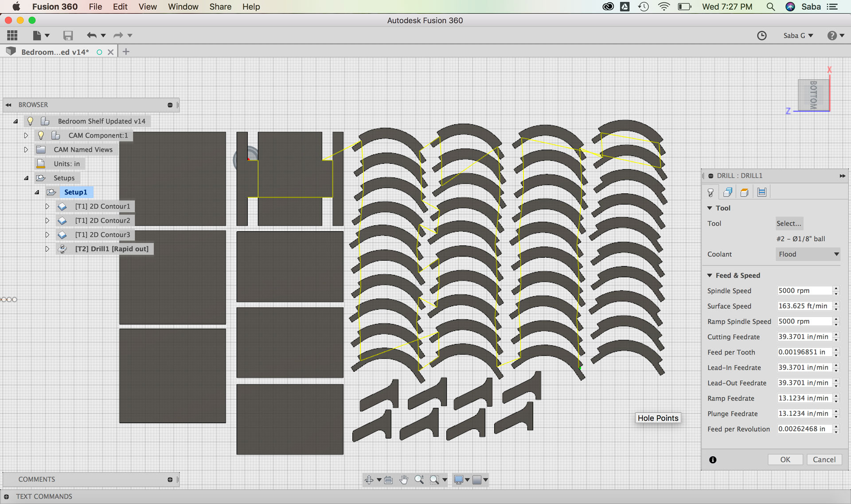Click Cancel in the Drill dialog
Viewport: 851px width, 504px height.
824,460
